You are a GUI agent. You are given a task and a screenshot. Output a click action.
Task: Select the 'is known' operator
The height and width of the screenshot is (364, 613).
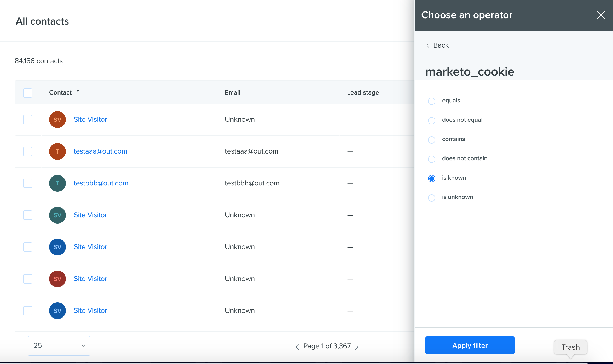pos(432,178)
